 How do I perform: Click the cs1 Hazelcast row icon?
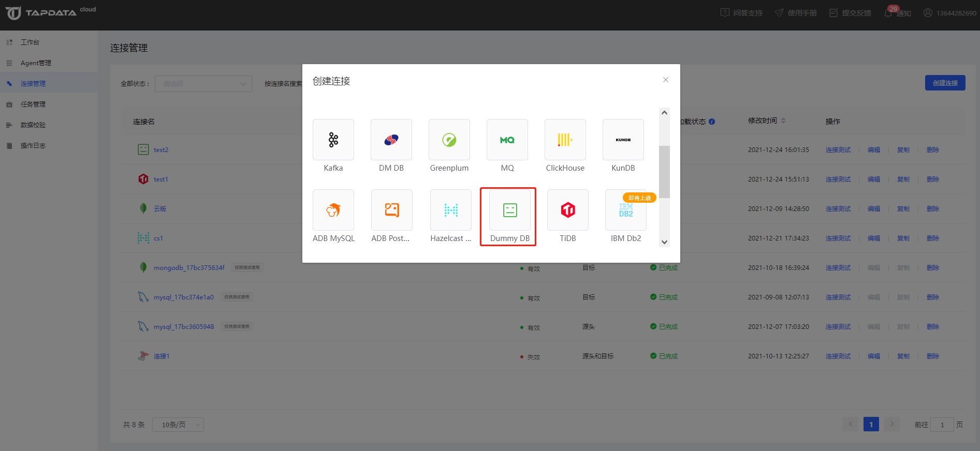tap(143, 238)
